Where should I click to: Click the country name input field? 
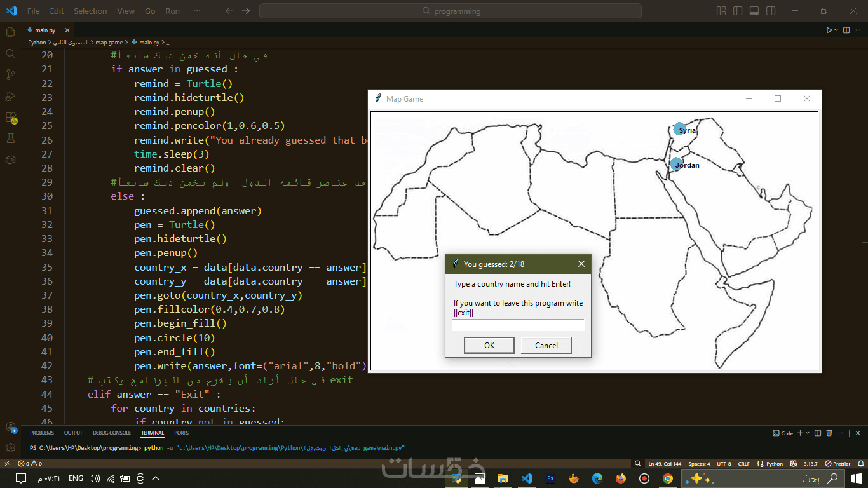518,325
